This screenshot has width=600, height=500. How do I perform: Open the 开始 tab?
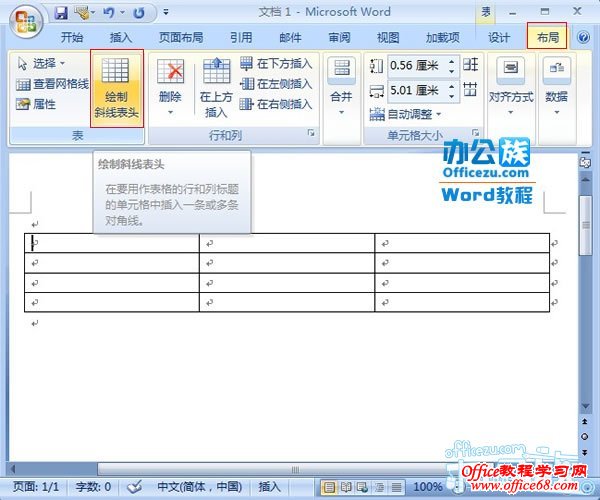pyautogui.click(x=72, y=37)
